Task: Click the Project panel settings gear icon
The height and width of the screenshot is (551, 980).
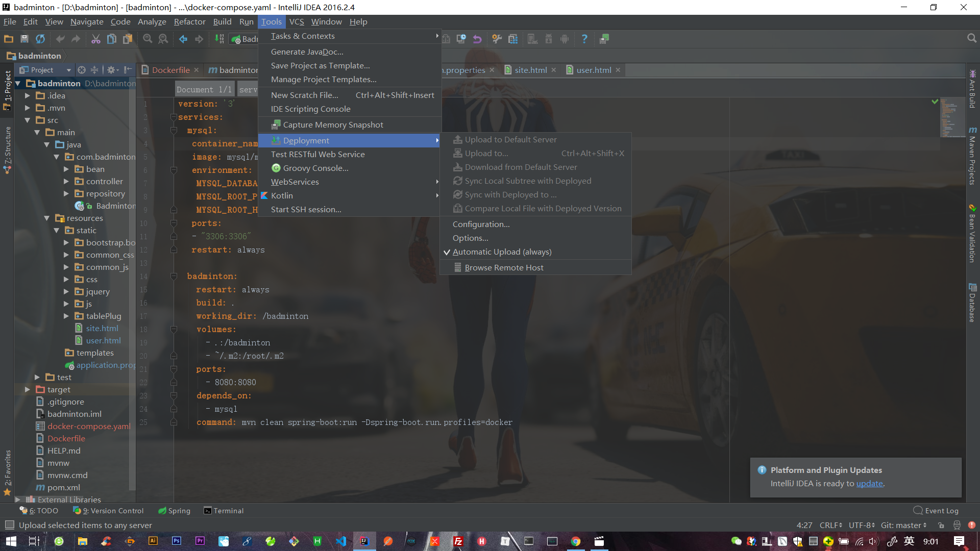Action: coord(111,70)
